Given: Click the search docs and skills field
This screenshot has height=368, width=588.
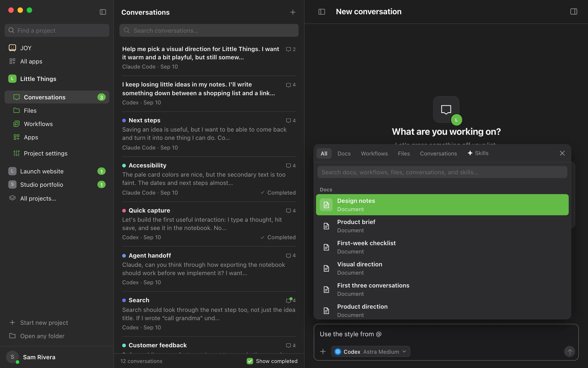Looking at the screenshot, I should pyautogui.click(x=442, y=172).
